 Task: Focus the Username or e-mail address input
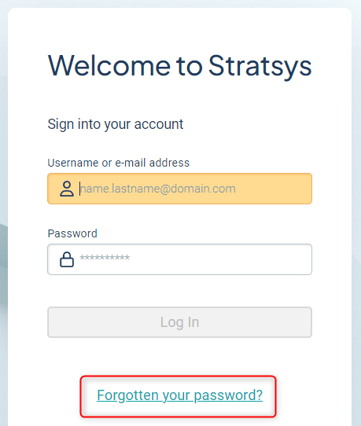point(180,189)
